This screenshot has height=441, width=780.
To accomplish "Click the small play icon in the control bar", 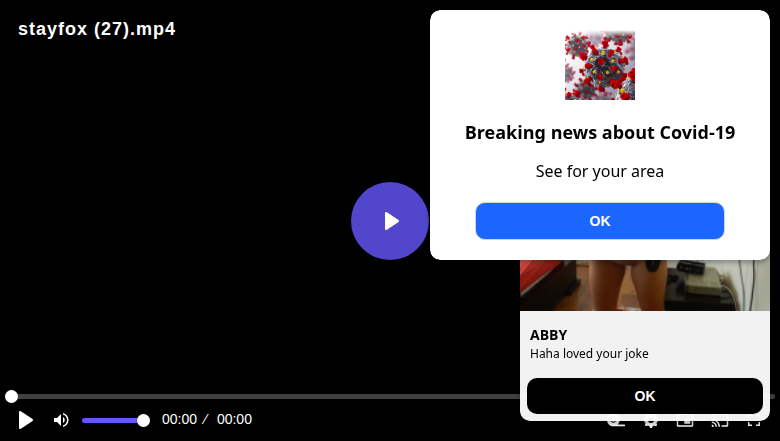I will click(25, 420).
